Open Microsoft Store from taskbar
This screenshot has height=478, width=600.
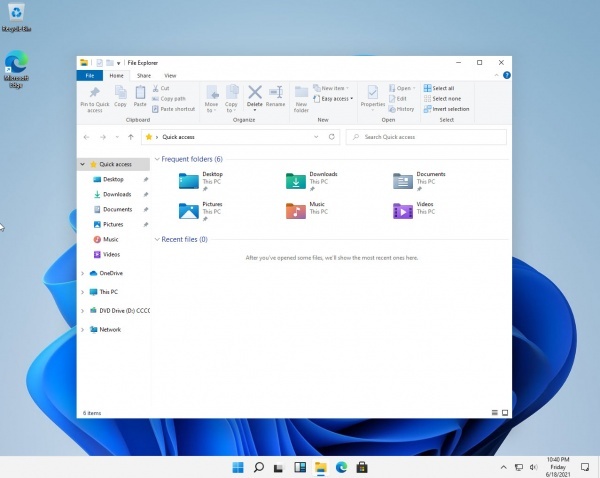tap(362, 467)
